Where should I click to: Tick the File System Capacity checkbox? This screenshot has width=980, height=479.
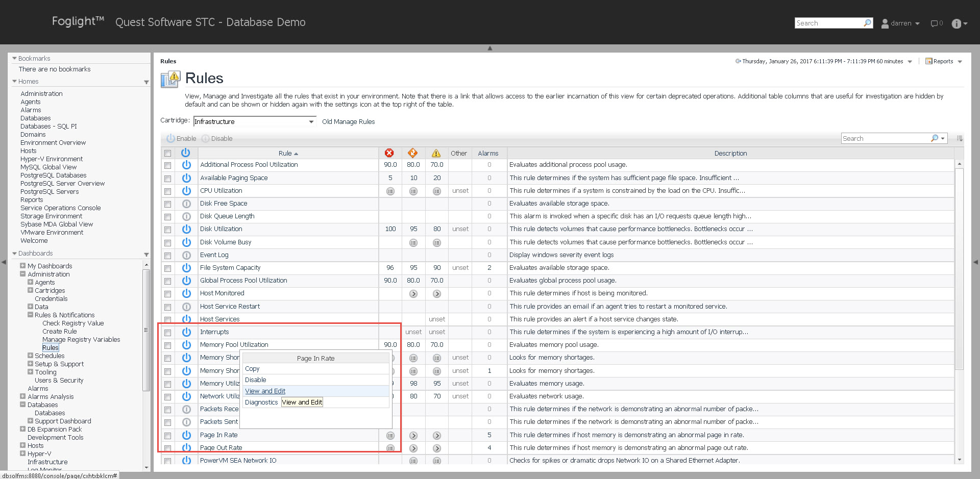[x=167, y=268]
